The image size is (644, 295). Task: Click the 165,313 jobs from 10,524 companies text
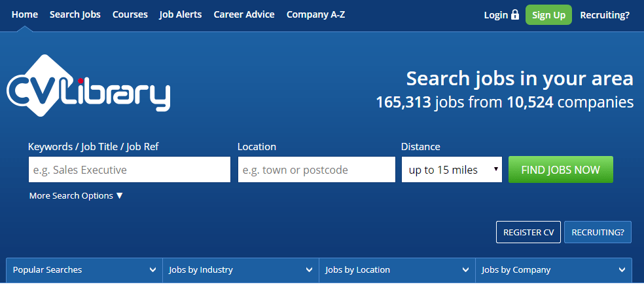click(505, 102)
